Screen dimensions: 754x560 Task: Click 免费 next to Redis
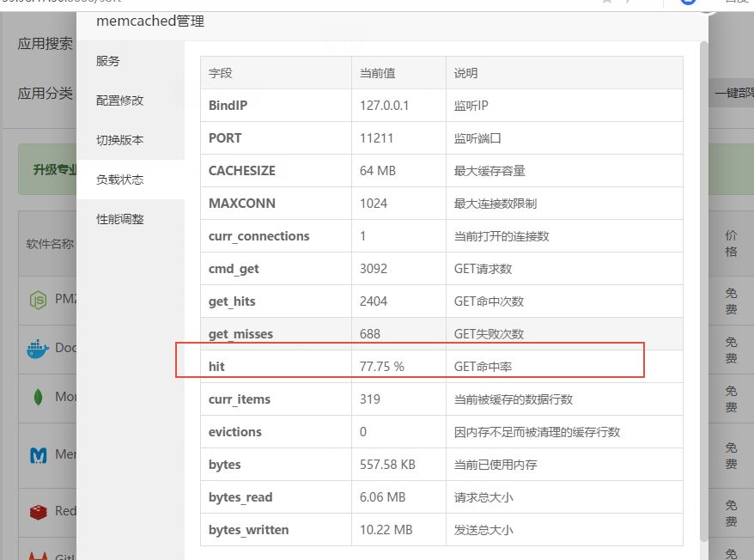pos(733,513)
